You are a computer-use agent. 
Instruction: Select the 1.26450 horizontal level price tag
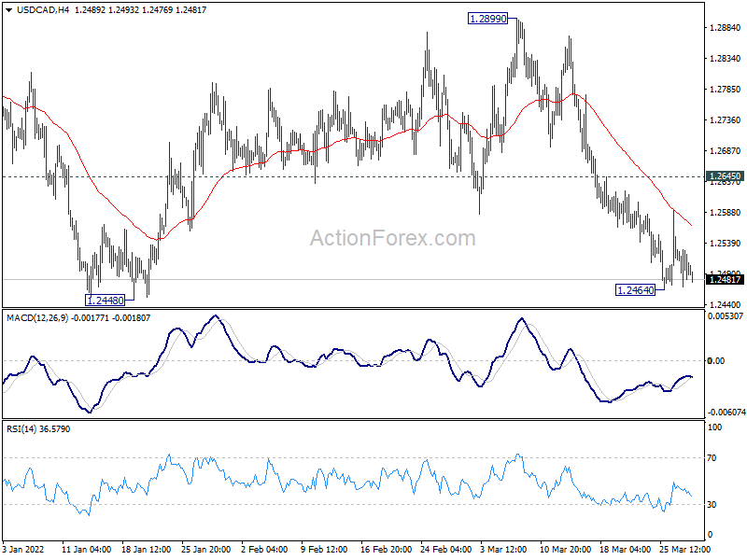point(725,176)
